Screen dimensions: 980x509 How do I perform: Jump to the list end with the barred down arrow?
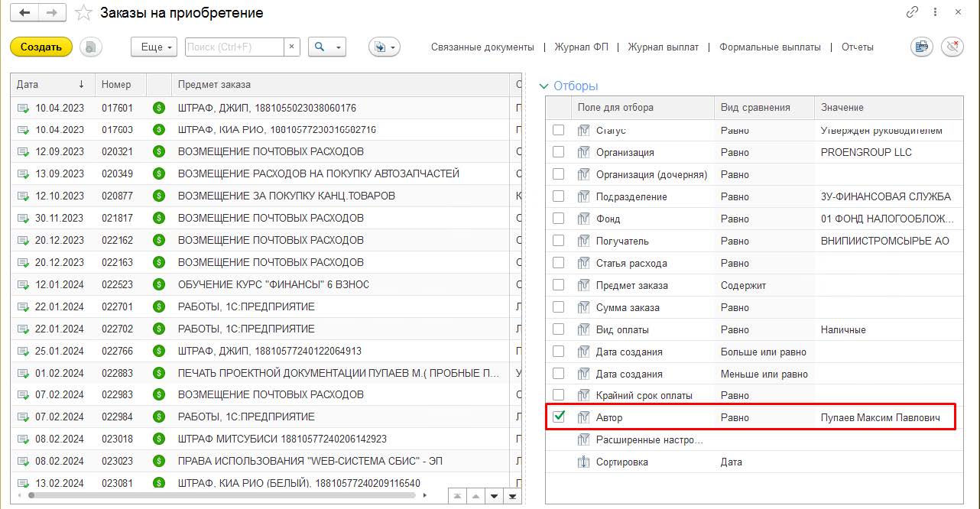pos(512,496)
